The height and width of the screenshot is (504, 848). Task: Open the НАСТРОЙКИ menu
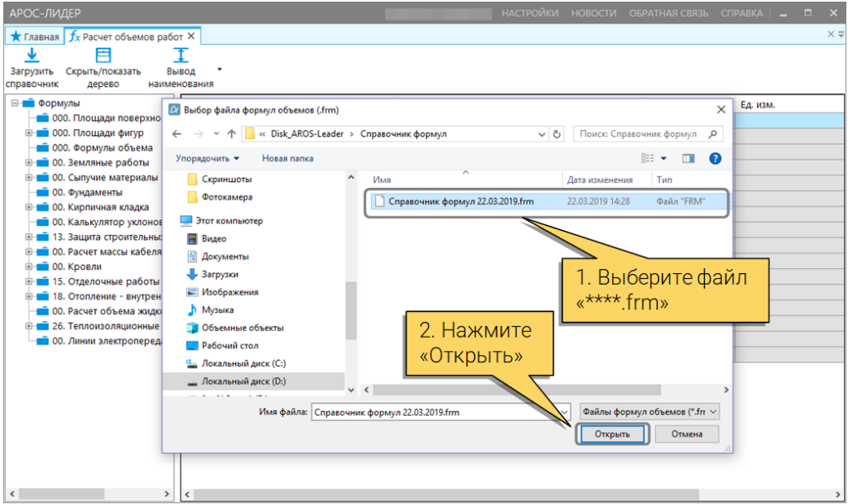click(x=530, y=13)
